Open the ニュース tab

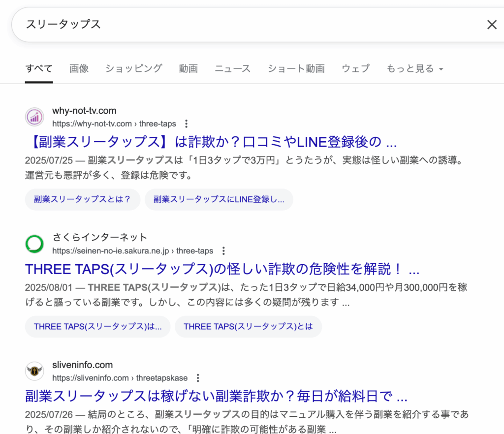[x=232, y=68]
